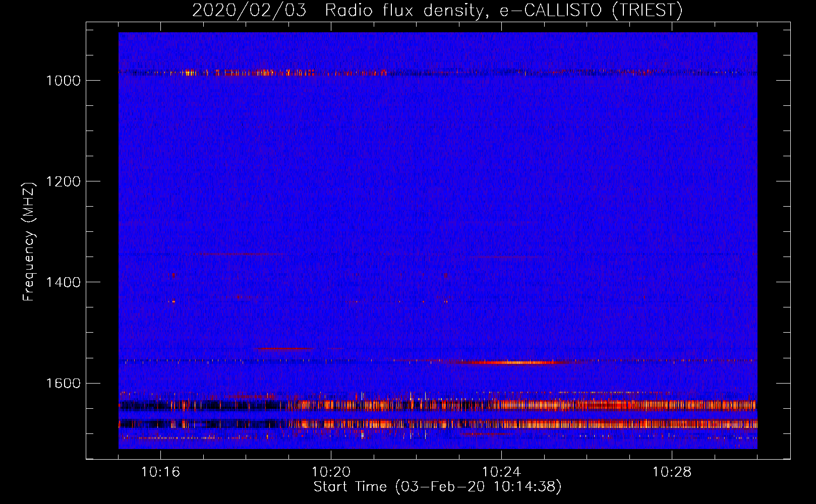
Task: Select the 'Frequency (MHZ)' y-axis label
Action: coord(29,242)
